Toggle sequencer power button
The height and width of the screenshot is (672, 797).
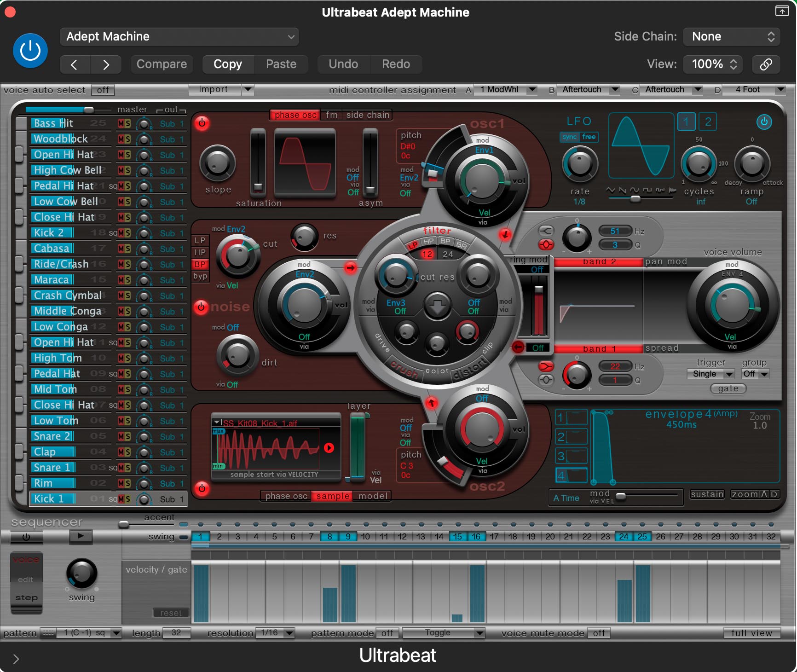pos(26,537)
